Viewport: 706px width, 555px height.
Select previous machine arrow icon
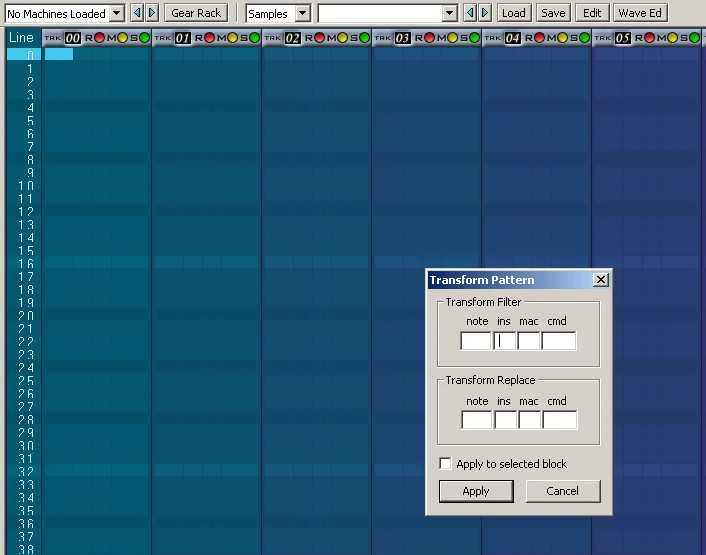pyautogui.click(x=138, y=13)
